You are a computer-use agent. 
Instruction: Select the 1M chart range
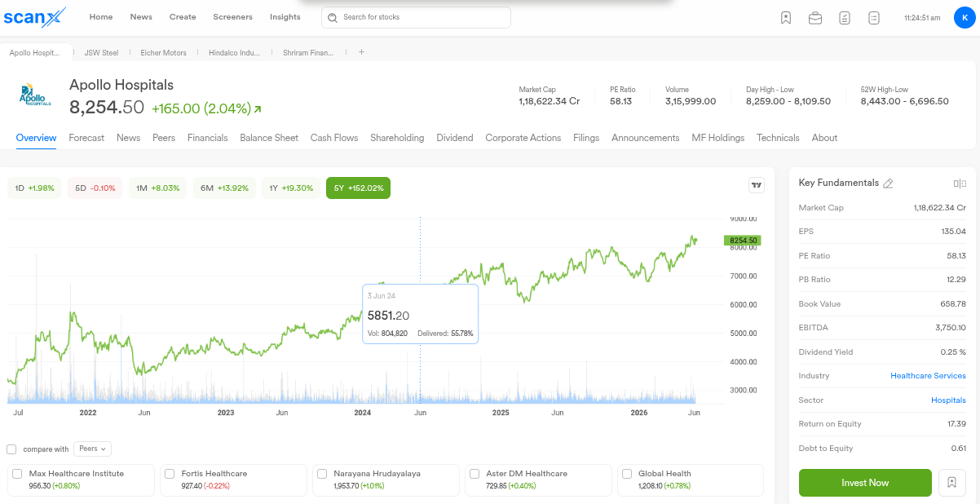[157, 188]
